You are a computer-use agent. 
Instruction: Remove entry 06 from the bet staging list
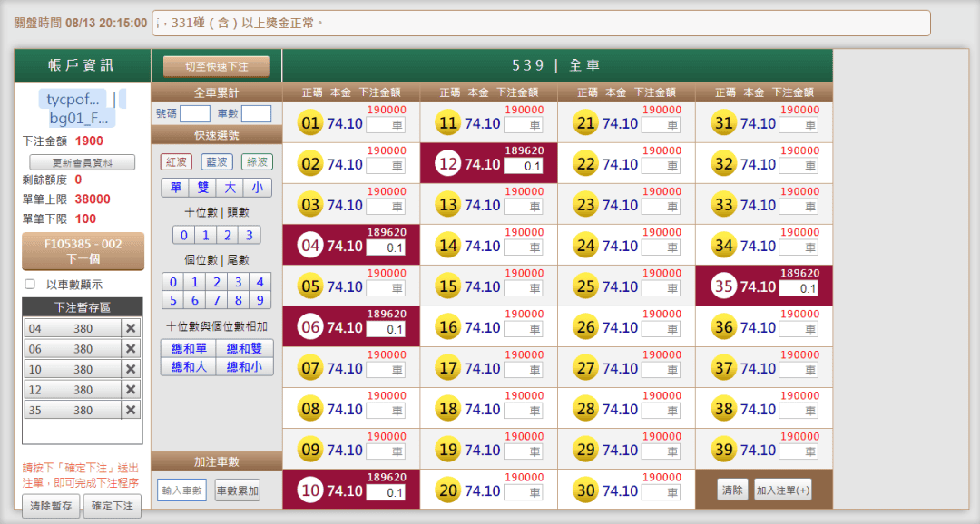[x=131, y=349]
